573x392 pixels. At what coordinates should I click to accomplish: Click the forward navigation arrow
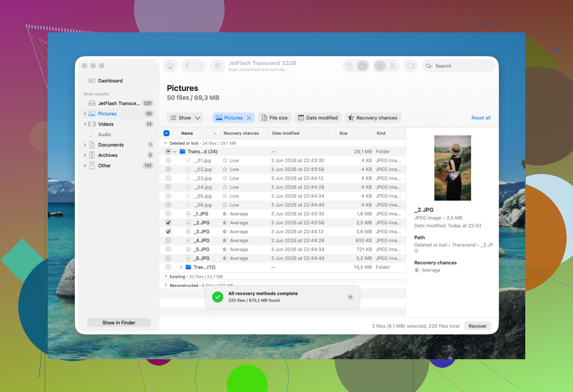click(200, 66)
